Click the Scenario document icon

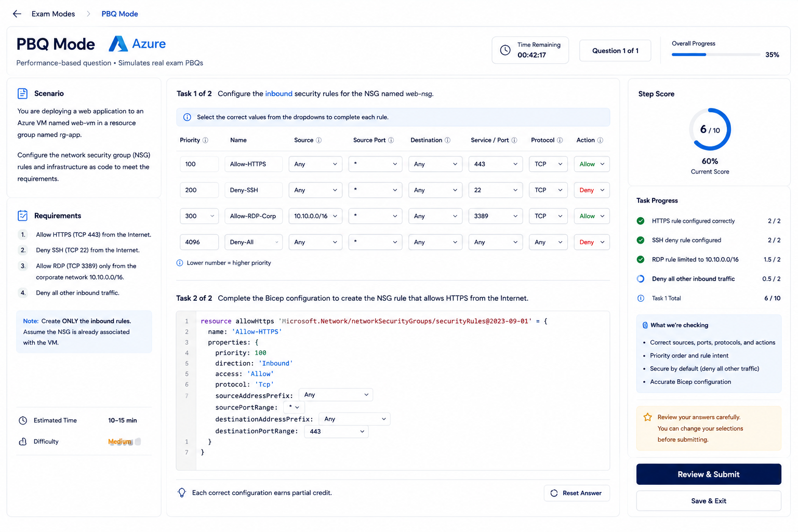pos(23,94)
